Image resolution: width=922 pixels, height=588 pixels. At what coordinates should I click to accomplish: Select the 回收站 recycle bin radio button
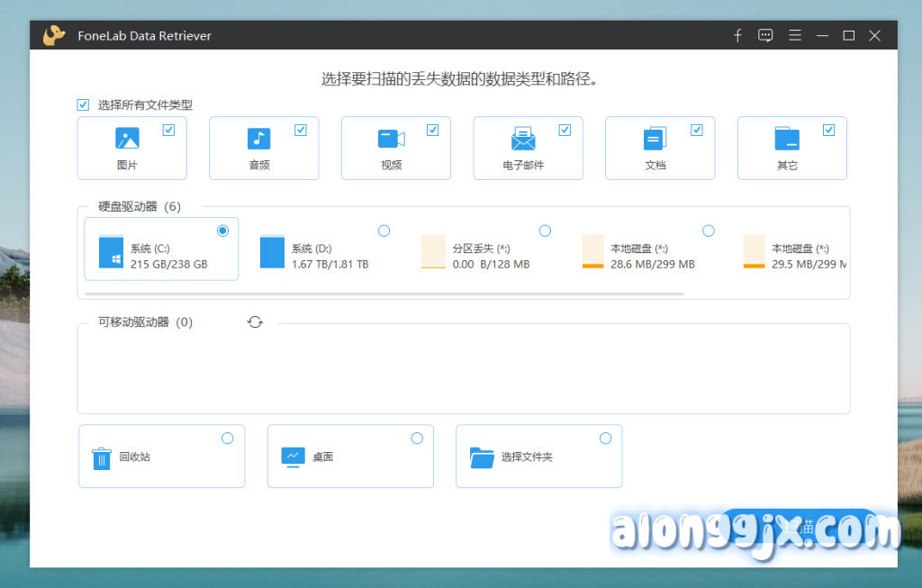coord(227,439)
